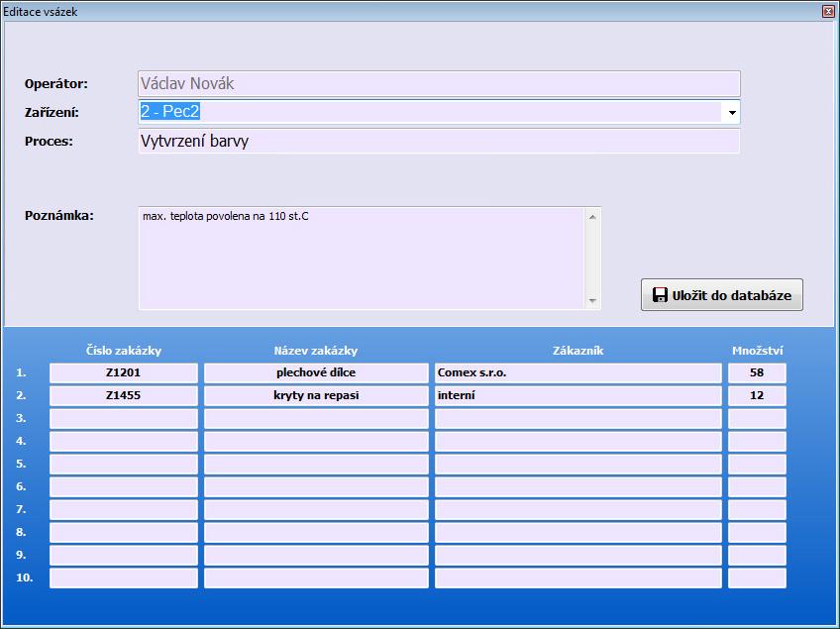The width and height of the screenshot is (840, 629).
Task: Focus the Operátor field Václav Novák
Action: [439, 83]
